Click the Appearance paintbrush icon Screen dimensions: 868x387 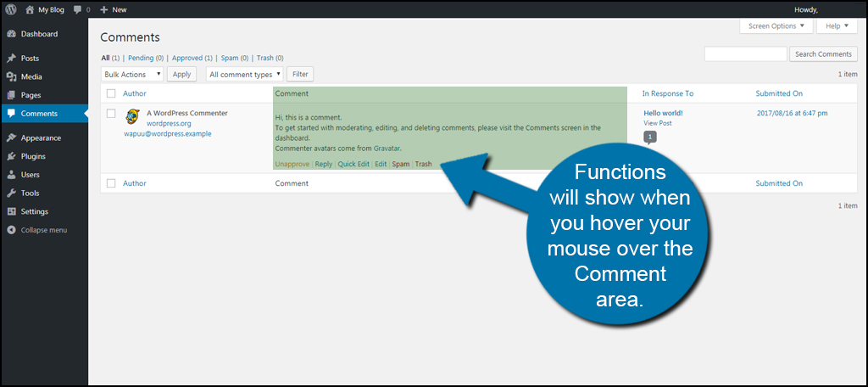coord(10,137)
